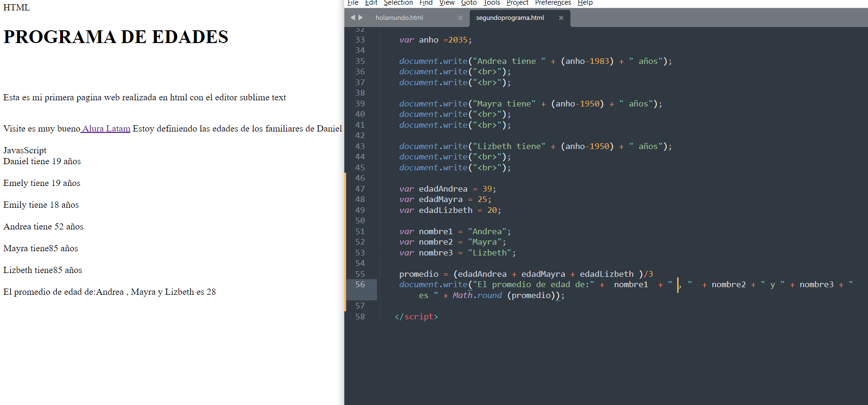Click the 'var edadAndrea = 39;' line
Screen dimensions: 868x405
(x=447, y=189)
